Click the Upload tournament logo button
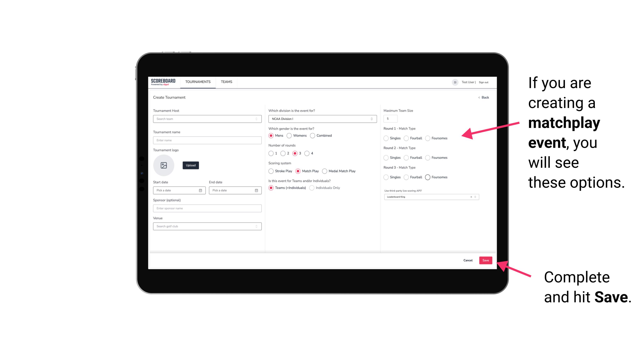Image resolution: width=644 pixels, height=346 pixels. coord(191,165)
